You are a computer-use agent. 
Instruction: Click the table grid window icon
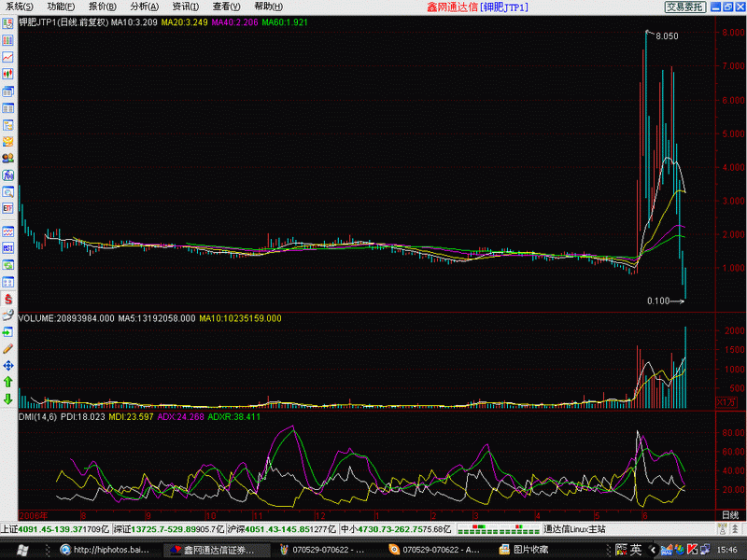pos(7,108)
